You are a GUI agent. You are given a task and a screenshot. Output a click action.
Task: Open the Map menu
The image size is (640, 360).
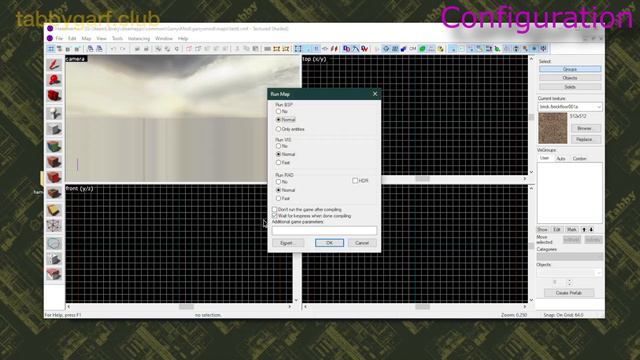point(86,38)
